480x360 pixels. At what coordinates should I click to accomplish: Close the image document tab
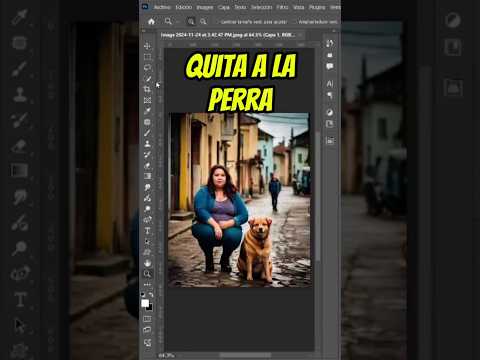click(x=301, y=35)
